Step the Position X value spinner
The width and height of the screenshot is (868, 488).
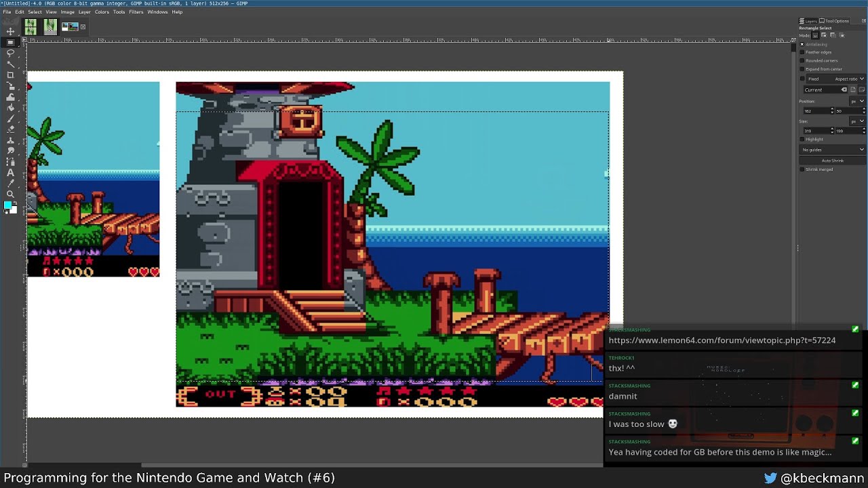click(832, 110)
